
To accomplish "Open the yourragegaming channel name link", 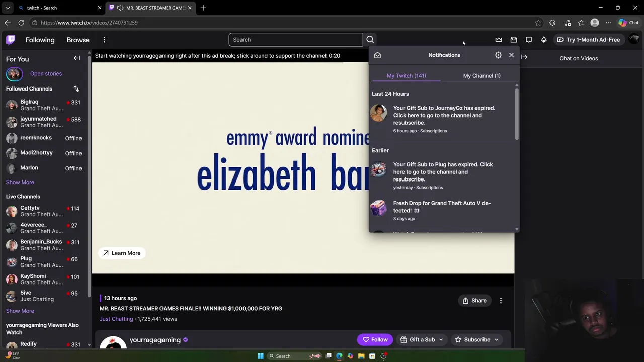I will pos(155,340).
